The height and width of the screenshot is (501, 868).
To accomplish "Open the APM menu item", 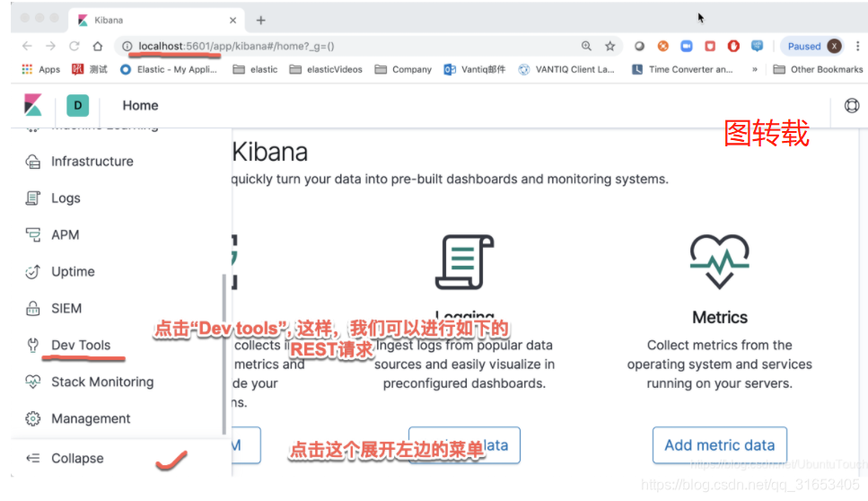I will [66, 234].
